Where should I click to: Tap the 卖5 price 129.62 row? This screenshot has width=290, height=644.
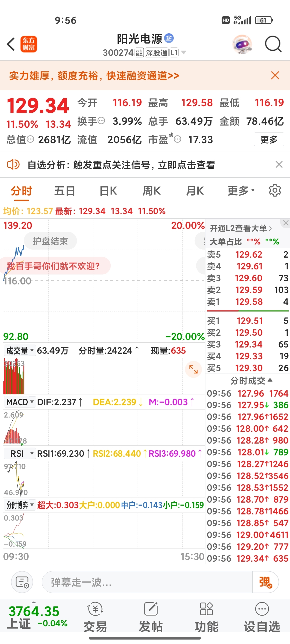click(x=248, y=254)
